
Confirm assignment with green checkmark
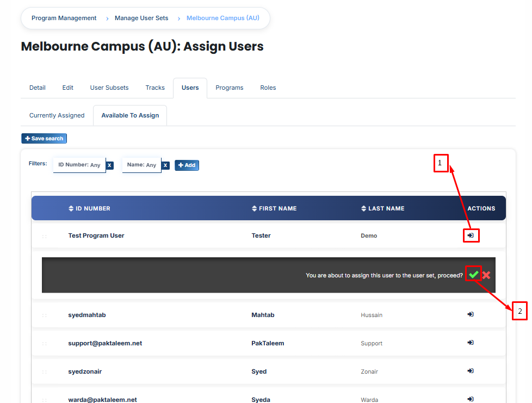pos(474,275)
